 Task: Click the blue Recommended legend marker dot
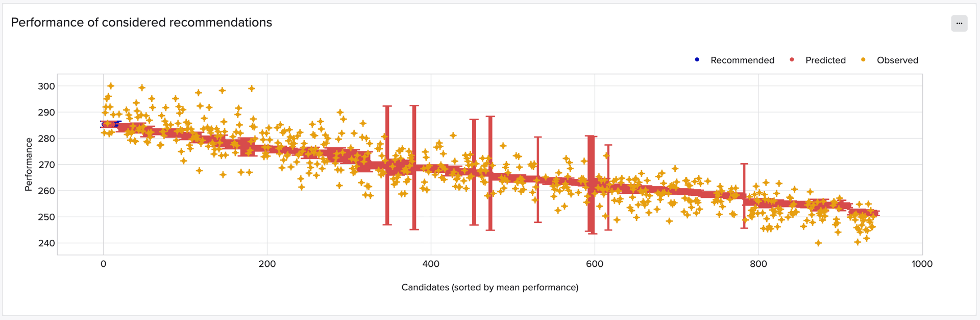[697, 60]
